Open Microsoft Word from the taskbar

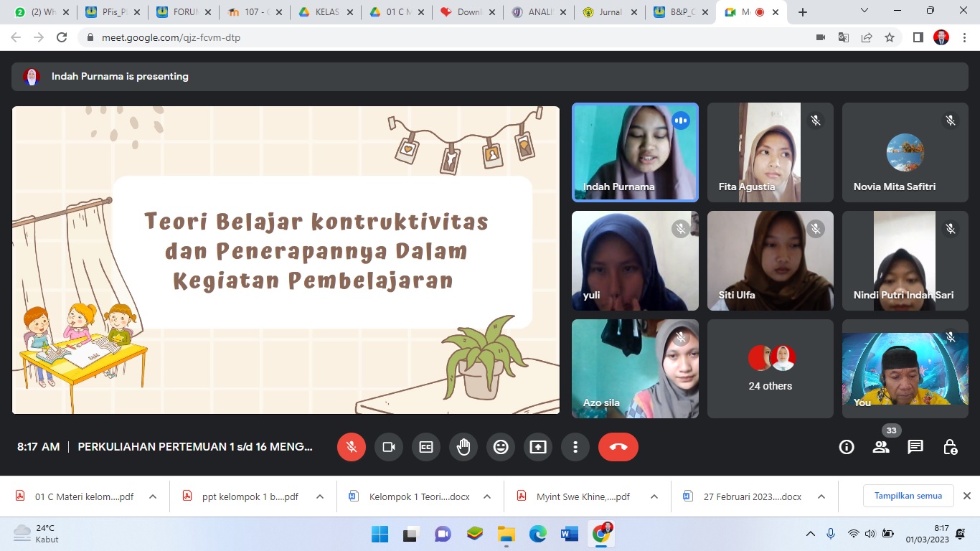[570, 534]
